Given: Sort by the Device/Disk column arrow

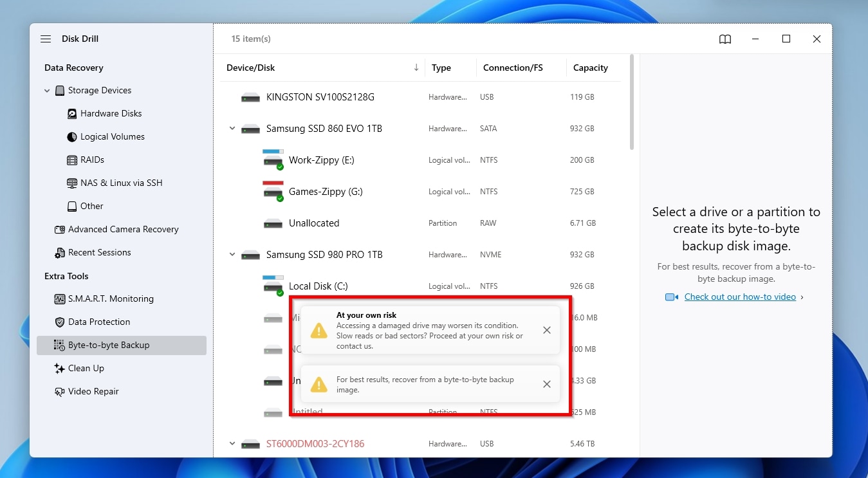Looking at the screenshot, I should tap(416, 68).
